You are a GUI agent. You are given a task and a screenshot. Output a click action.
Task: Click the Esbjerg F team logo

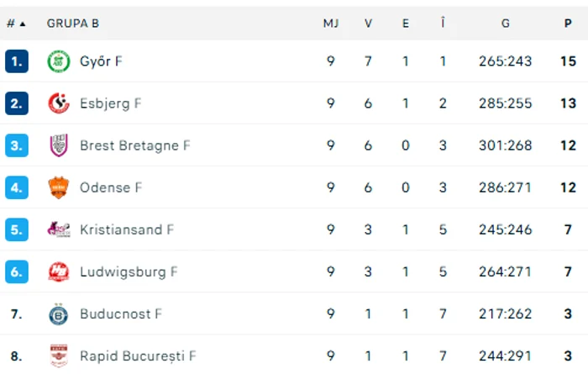(x=59, y=103)
